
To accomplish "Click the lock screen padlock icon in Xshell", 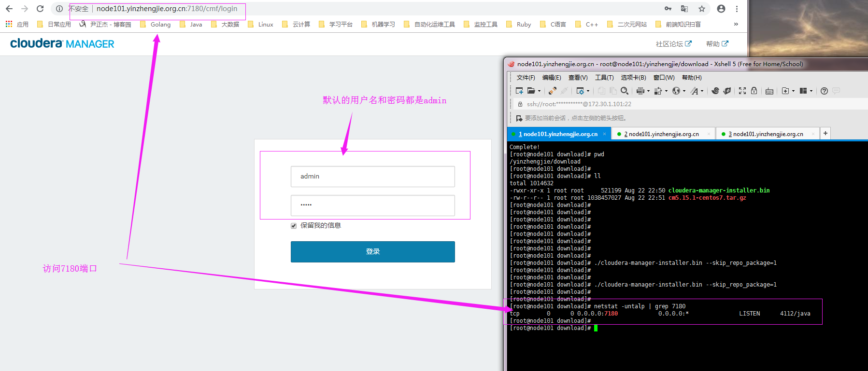I will [x=754, y=91].
